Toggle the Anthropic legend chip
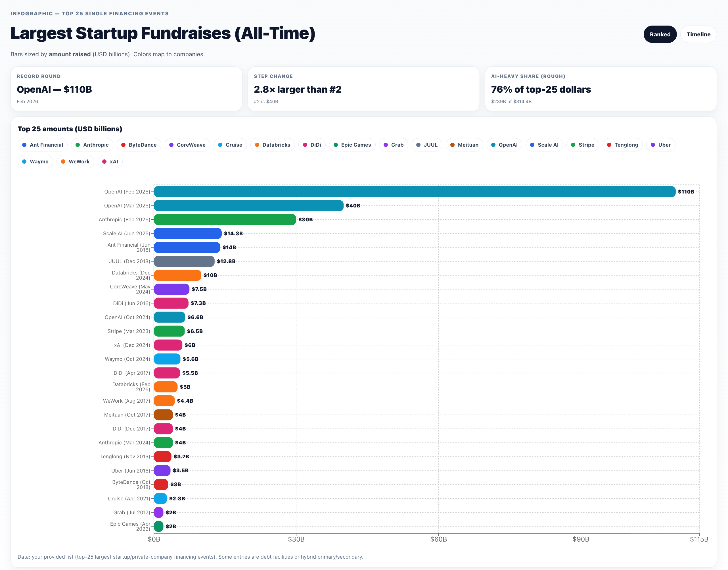The image size is (728, 570). (x=92, y=145)
